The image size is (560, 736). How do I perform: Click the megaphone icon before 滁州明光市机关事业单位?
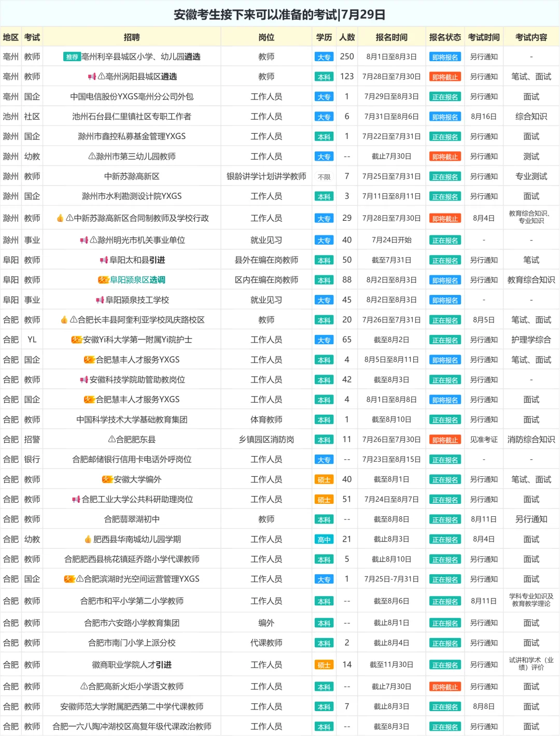tap(83, 240)
